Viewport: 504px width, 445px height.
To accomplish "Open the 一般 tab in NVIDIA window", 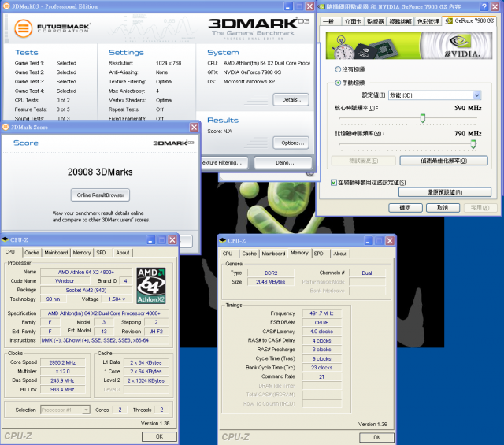I will pyautogui.click(x=328, y=21).
